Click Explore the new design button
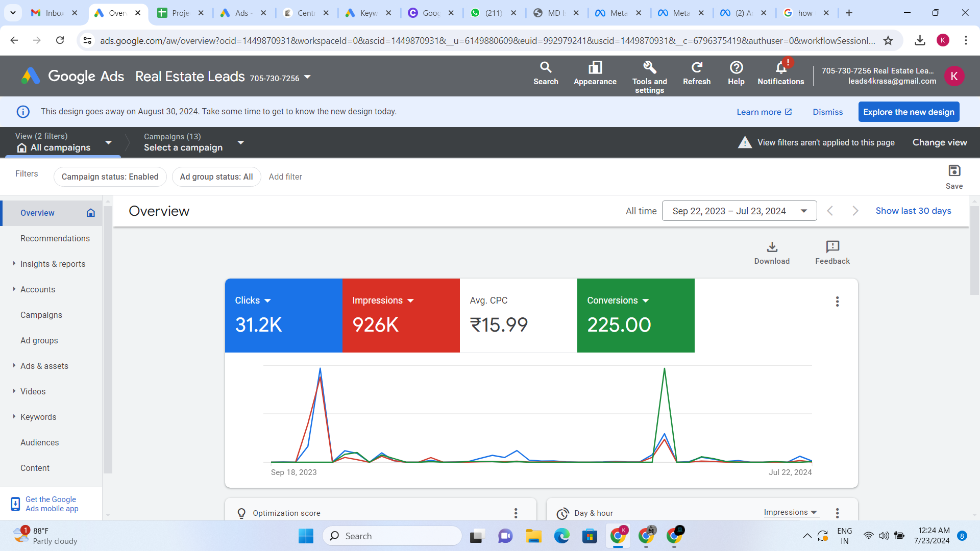The height and width of the screenshot is (551, 980). (x=909, y=112)
